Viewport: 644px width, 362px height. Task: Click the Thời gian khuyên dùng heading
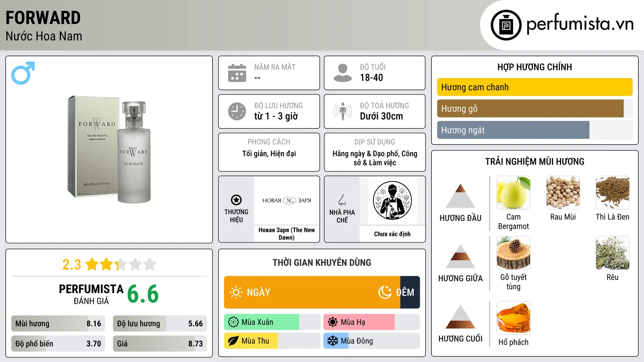322,262
